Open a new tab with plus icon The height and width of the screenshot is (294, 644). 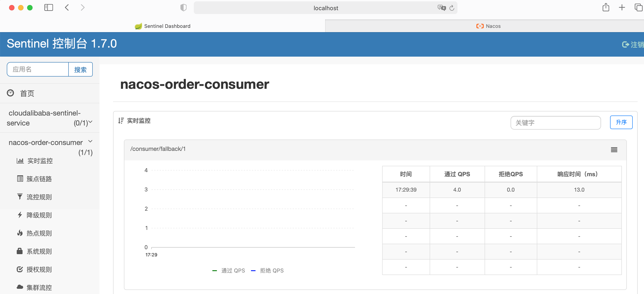pyautogui.click(x=622, y=7)
